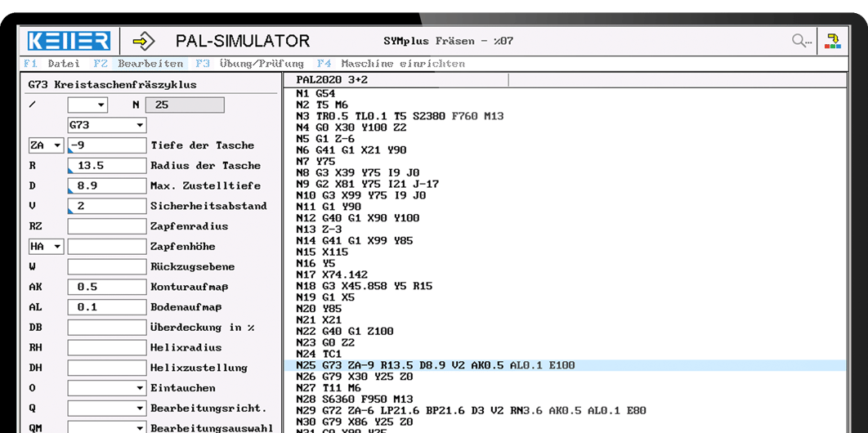Click the RZ Zapfenradius field
Viewport: 868px width, 433px height.
tap(107, 226)
